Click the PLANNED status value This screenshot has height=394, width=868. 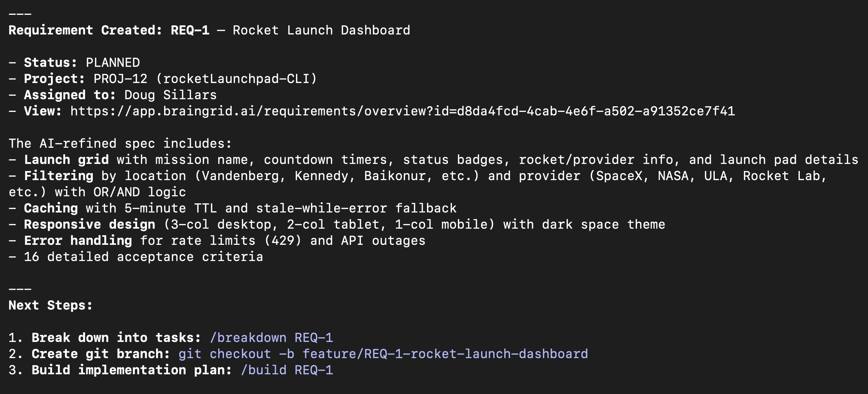click(x=113, y=63)
